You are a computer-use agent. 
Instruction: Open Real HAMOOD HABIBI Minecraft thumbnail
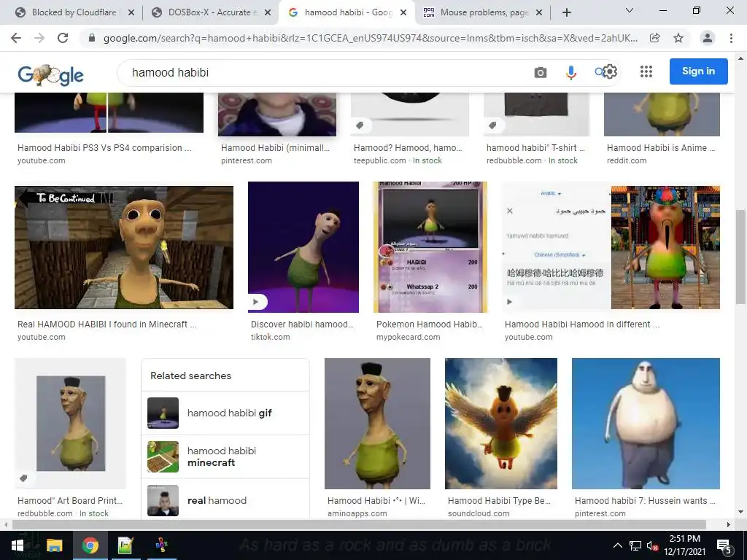click(124, 248)
